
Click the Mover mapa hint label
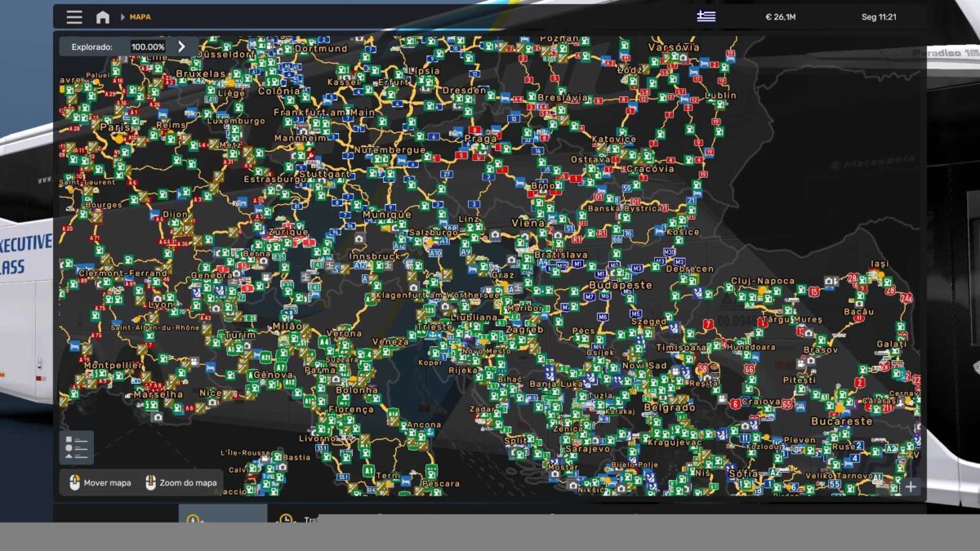tap(107, 483)
